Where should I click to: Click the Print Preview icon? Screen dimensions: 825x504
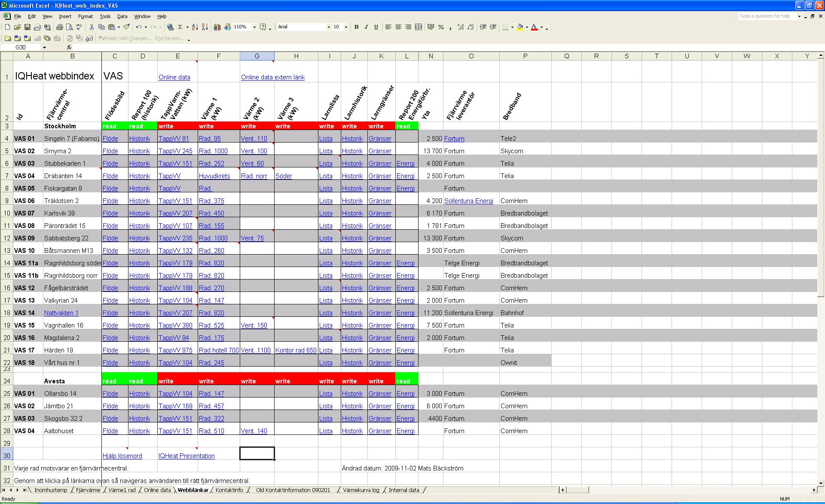[x=69, y=27]
